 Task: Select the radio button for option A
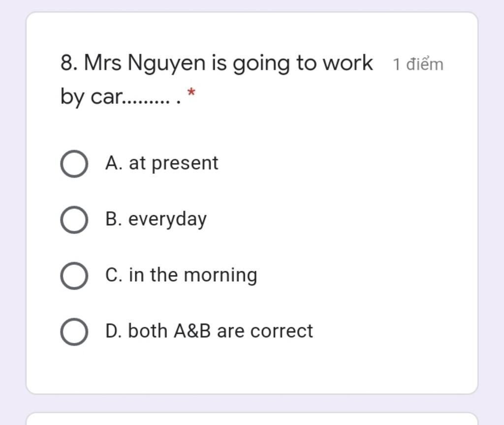(x=74, y=164)
